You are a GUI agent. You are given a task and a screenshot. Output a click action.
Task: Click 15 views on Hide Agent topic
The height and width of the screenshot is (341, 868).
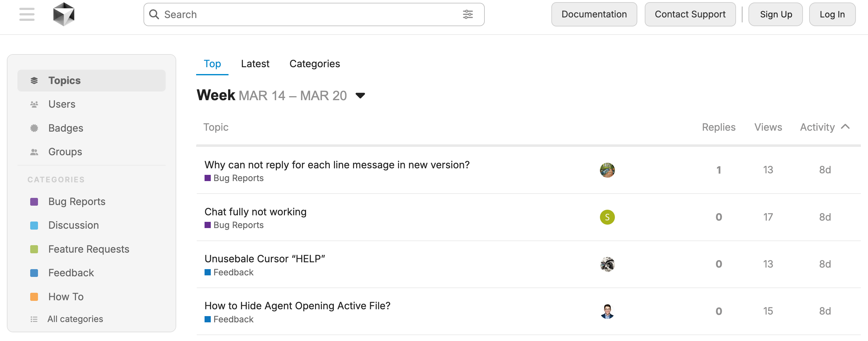(768, 311)
